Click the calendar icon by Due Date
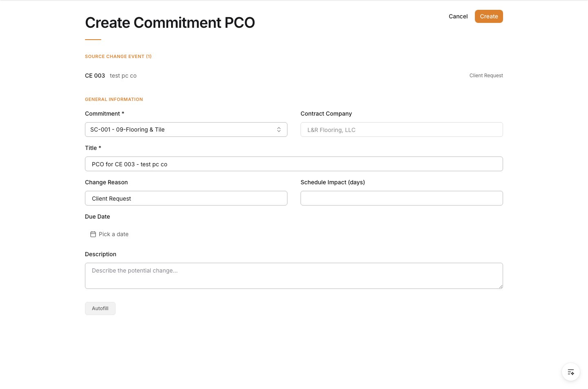The width and height of the screenshot is (588, 389). click(x=93, y=234)
